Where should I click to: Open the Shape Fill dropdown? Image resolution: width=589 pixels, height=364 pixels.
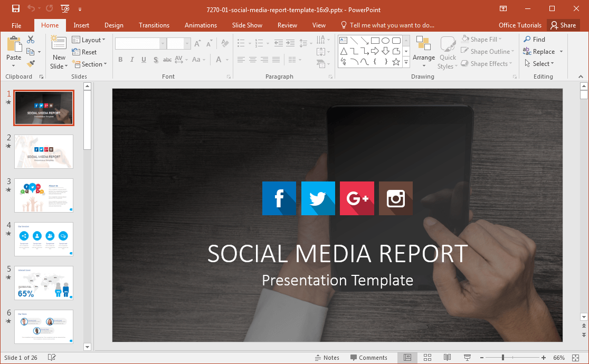coord(481,40)
